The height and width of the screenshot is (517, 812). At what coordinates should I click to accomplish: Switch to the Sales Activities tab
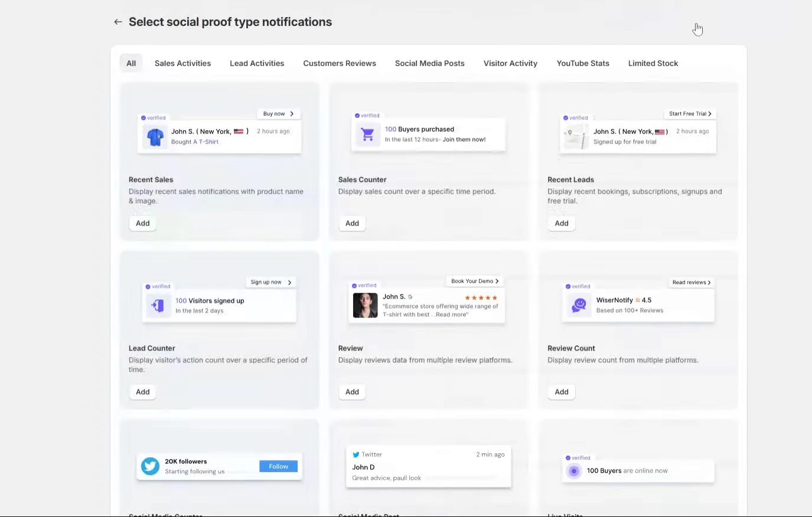pyautogui.click(x=182, y=63)
